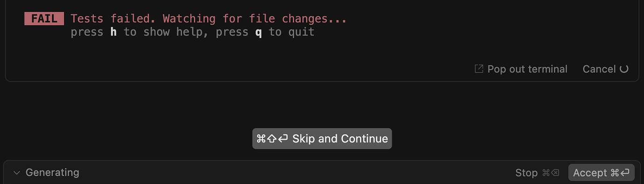Click the return symbol in Skip and Continue
The image size is (644, 184).
(283, 139)
